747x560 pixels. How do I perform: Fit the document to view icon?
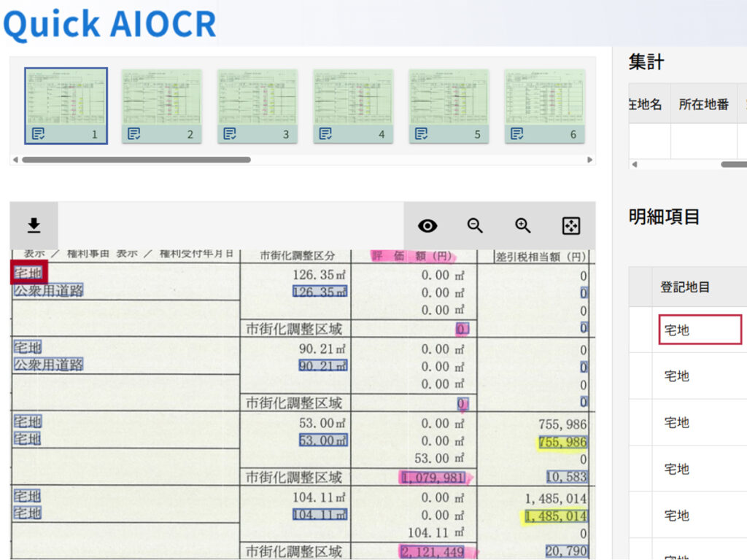(570, 226)
